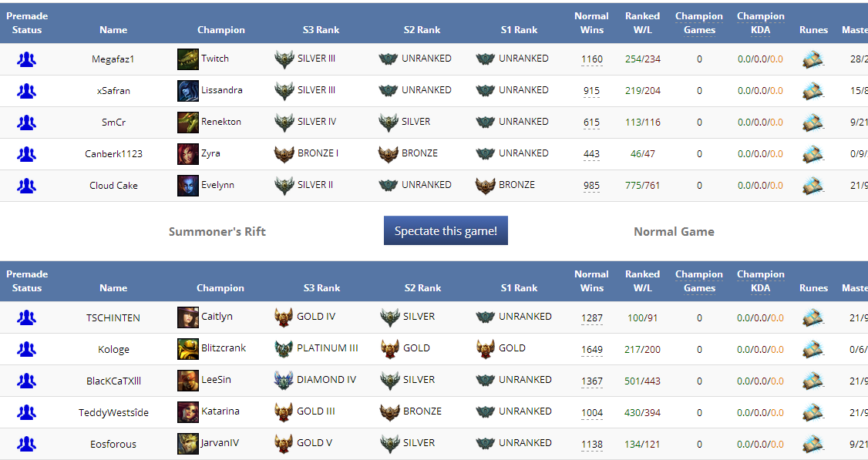Open summoner Cloud Cake's name
This screenshot has width=868, height=460.
113,186
